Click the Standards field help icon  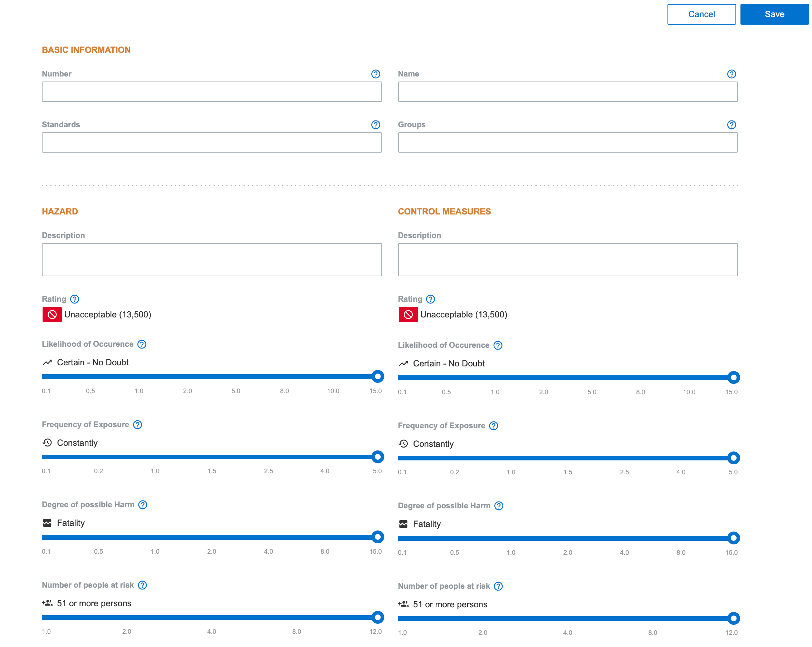(x=375, y=125)
